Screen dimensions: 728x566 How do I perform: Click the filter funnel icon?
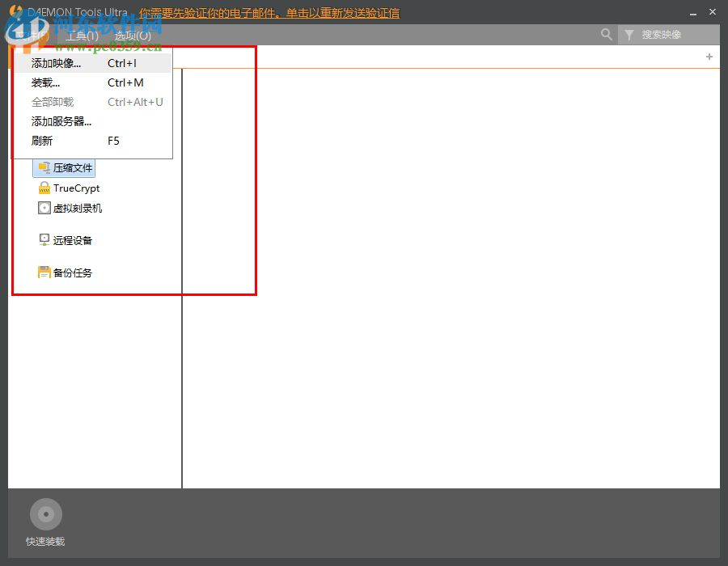click(629, 35)
